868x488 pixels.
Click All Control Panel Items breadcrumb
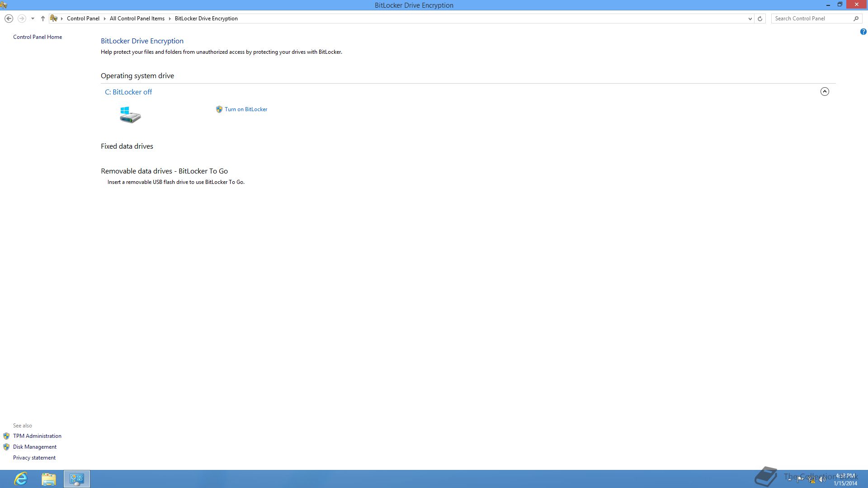[x=137, y=19]
